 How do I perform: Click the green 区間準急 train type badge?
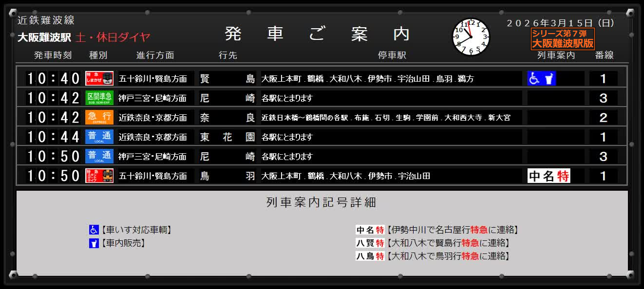pyautogui.click(x=99, y=98)
